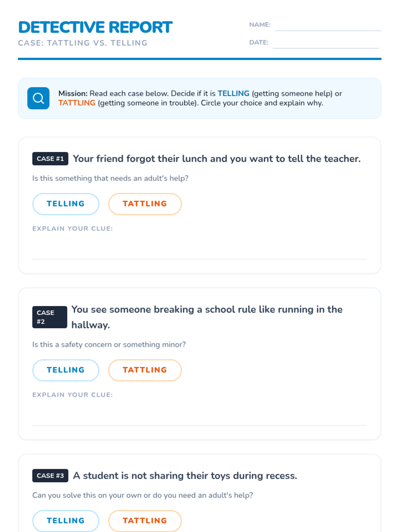Click the CASE #1 badge
Image resolution: width=399 pixels, height=532 pixels.
pos(50,159)
